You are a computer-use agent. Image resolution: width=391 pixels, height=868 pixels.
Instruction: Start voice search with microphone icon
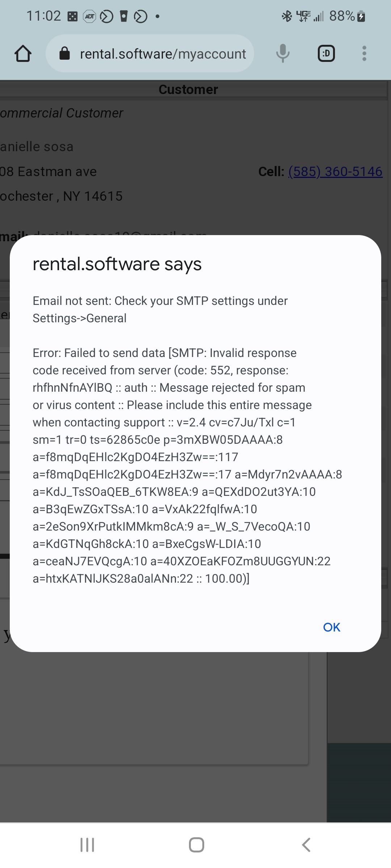(283, 54)
